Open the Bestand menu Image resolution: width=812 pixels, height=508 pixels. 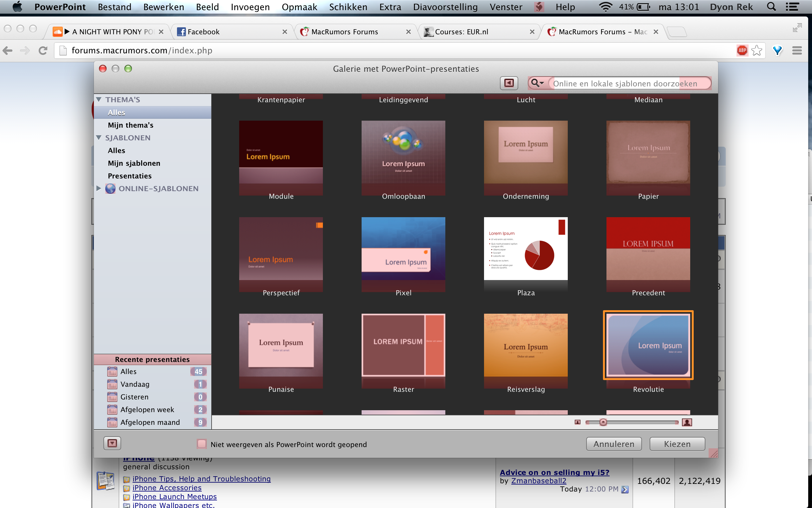tap(115, 7)
